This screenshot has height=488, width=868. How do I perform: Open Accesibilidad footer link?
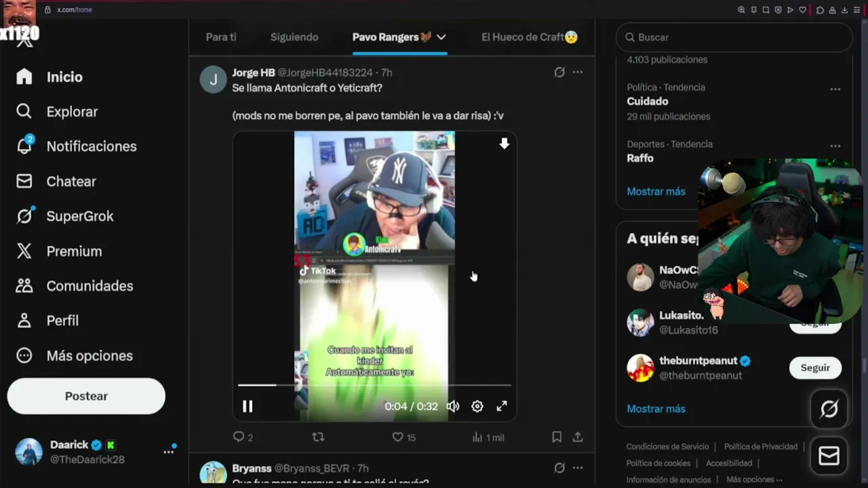[729, 463]
